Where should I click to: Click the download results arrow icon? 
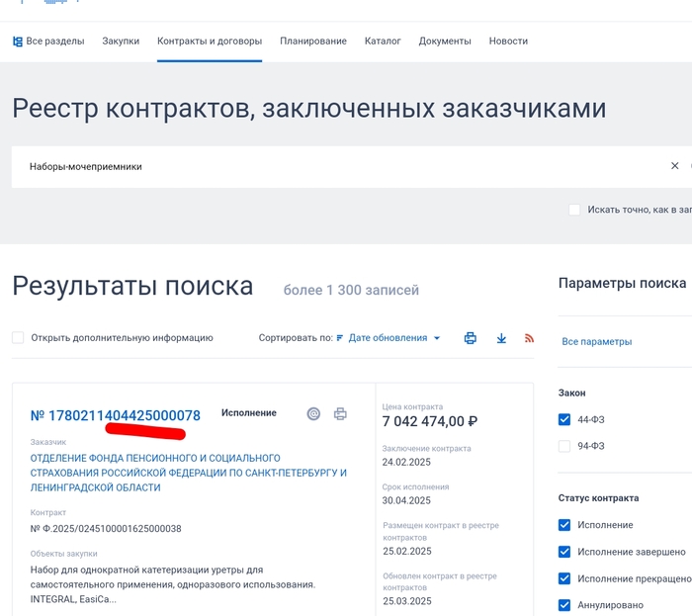point(501,338)
